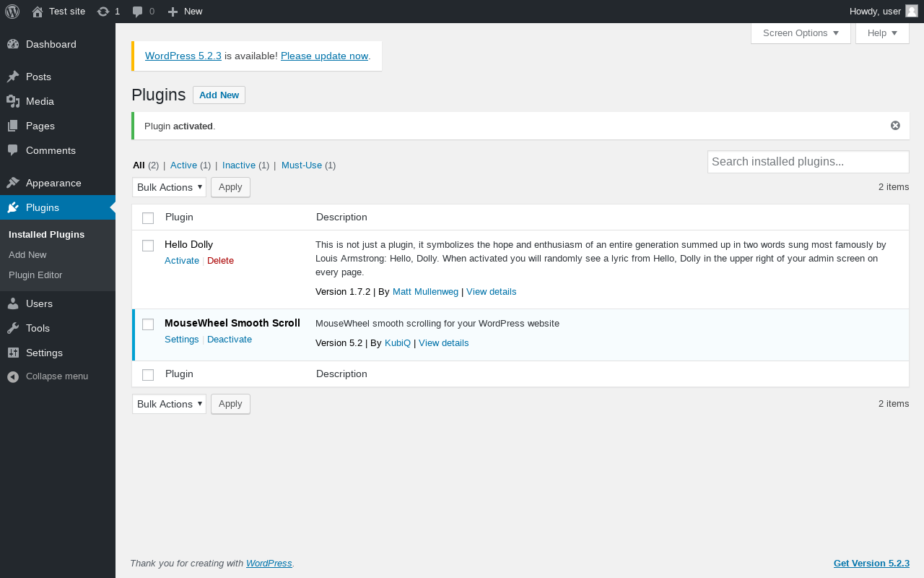Expand the Screen Options panel

801,33
